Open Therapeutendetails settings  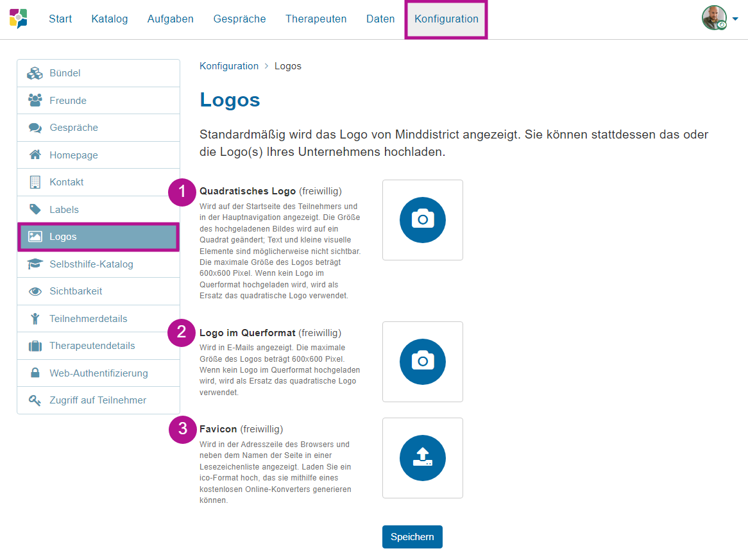[98, 346]
